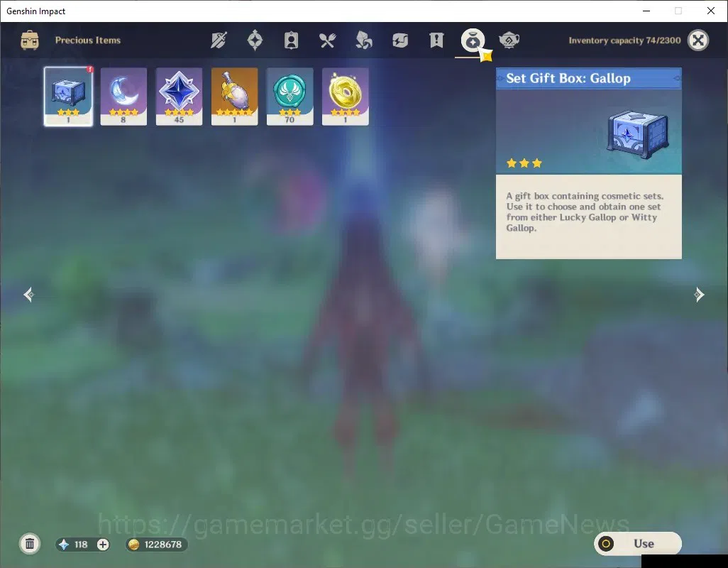Open the Character Development Items tab
Image resolution: width=728 pixels, height=568 pixels.
point(291,40)
